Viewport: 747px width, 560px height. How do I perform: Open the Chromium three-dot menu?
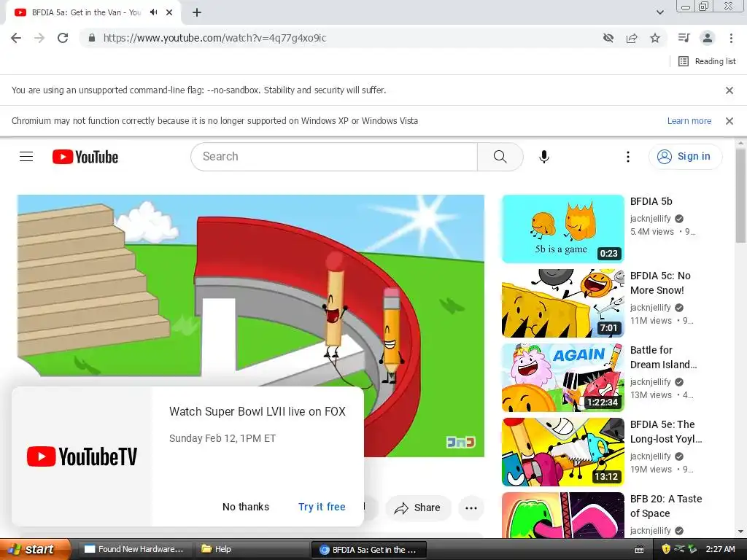point(731,38)
